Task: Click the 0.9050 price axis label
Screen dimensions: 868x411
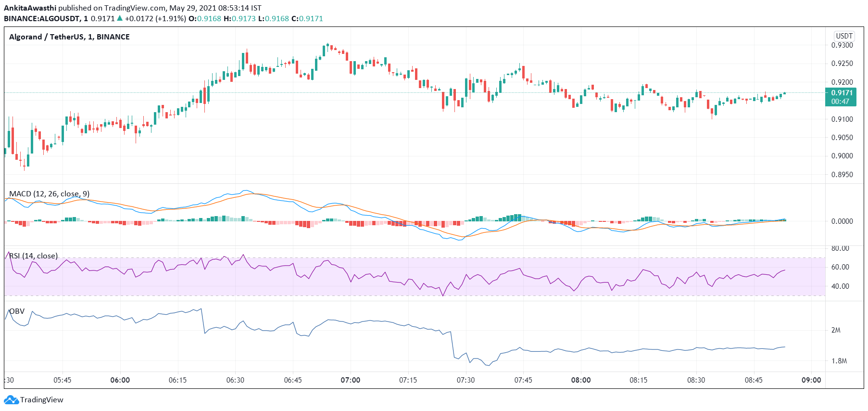Action: pyautogui.click(x=842, y=138)
